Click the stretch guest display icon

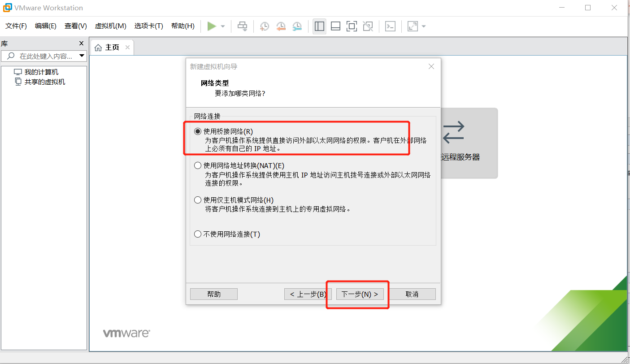413,26
